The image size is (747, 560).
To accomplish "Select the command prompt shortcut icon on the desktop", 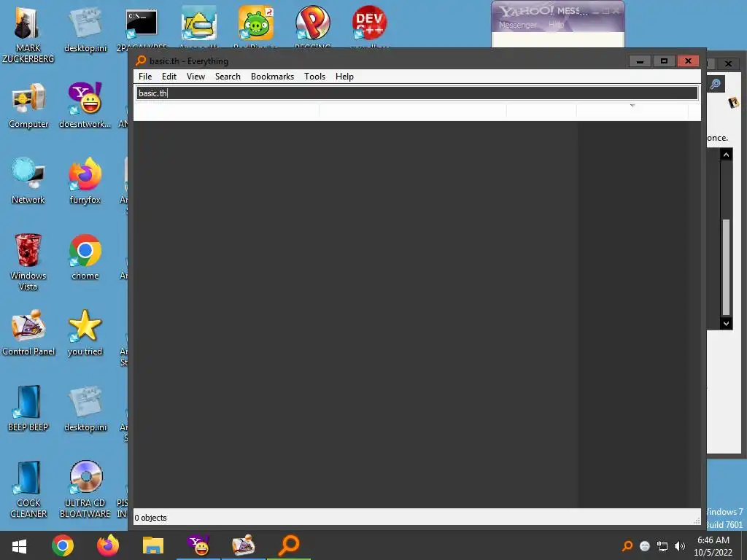I will click(142, 24).
